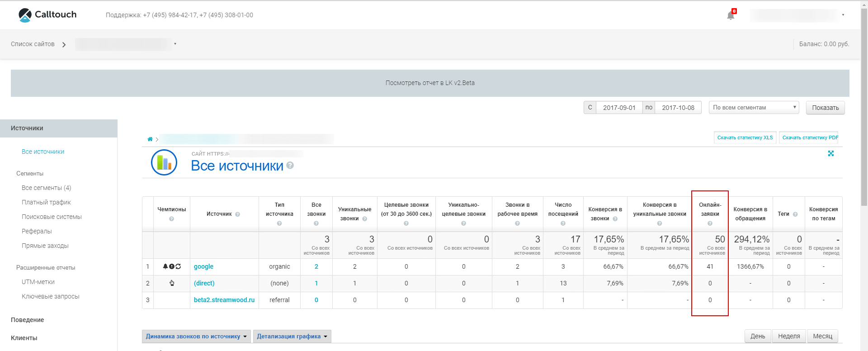Select Источники section in sidebar

click(x=59, y=128)
